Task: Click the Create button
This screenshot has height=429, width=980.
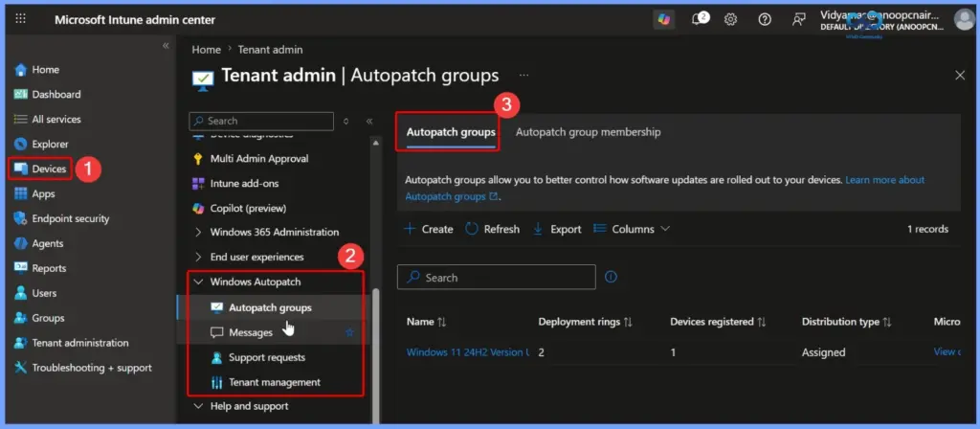Action: coord(429,229)
